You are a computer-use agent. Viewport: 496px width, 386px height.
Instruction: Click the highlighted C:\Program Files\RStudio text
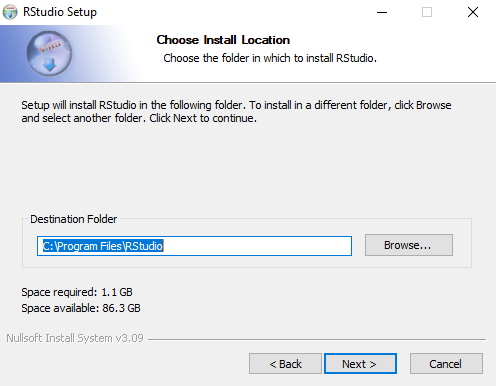(103, 246)
